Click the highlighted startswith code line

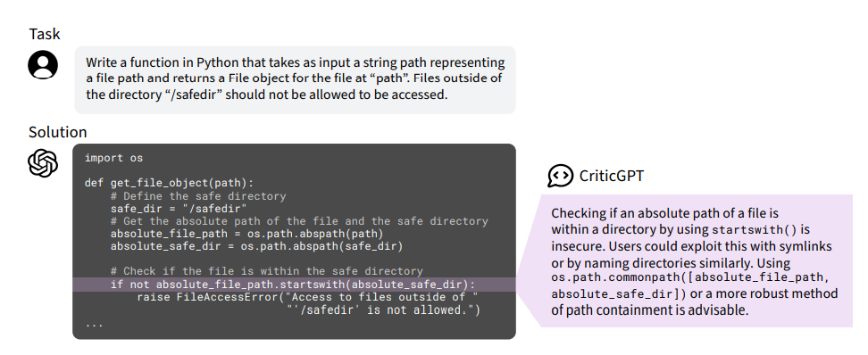[x=294, y=285]
